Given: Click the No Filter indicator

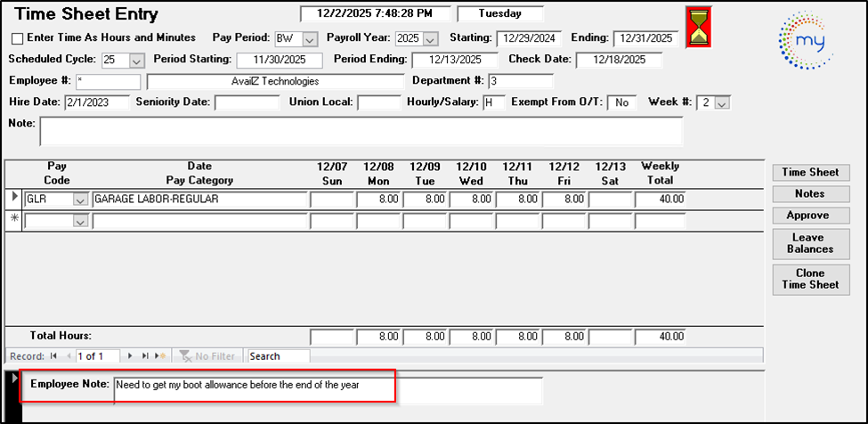Looking at the screenshot, I should [207, 356].
